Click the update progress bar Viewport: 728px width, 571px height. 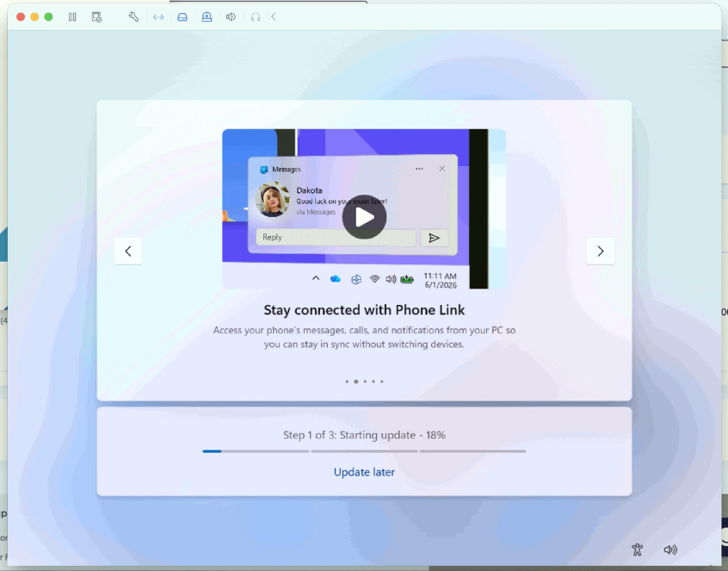click(365, 451)
